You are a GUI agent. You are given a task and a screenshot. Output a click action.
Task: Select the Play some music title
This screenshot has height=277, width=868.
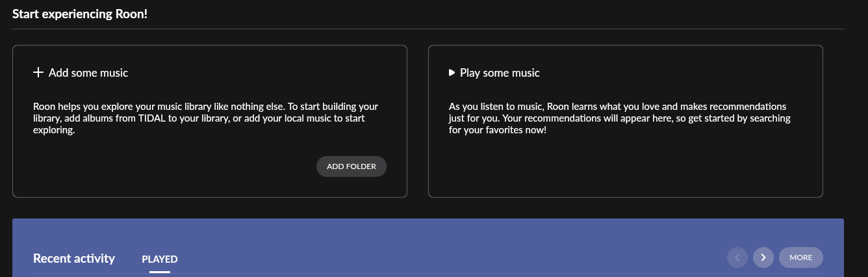click(x=500, y=73)
